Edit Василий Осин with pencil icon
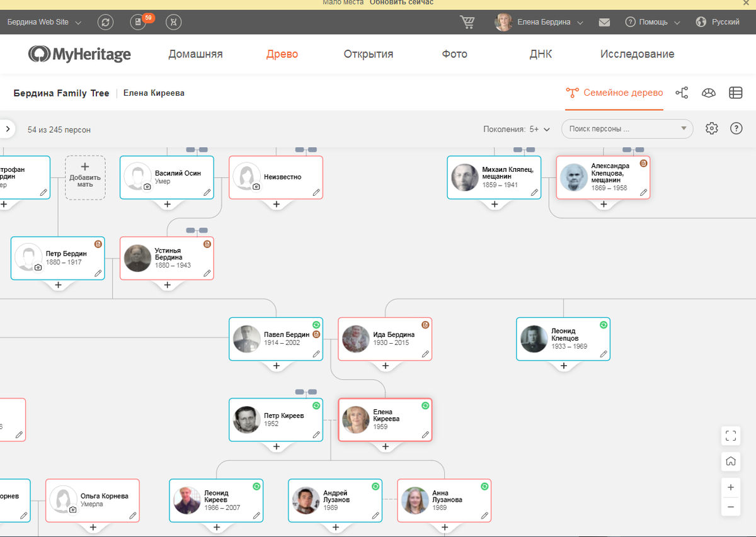 pyautogui.click(x=207, y=193)
